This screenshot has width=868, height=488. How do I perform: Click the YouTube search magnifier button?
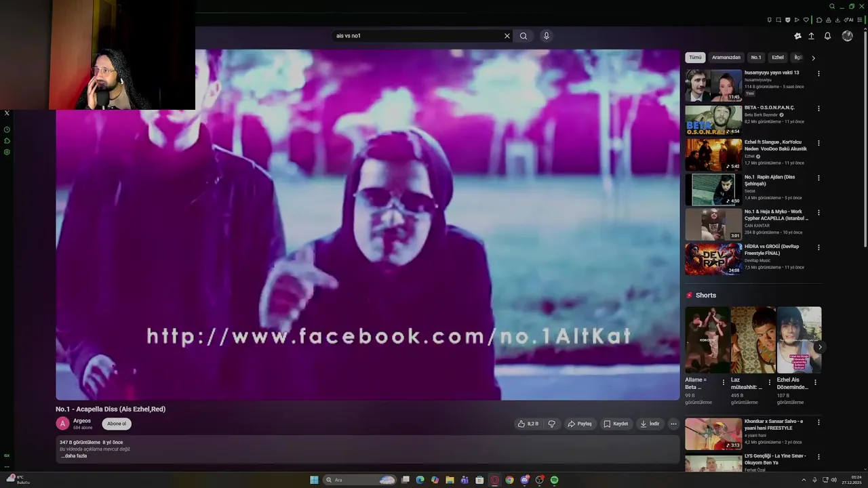pos(524,36)
